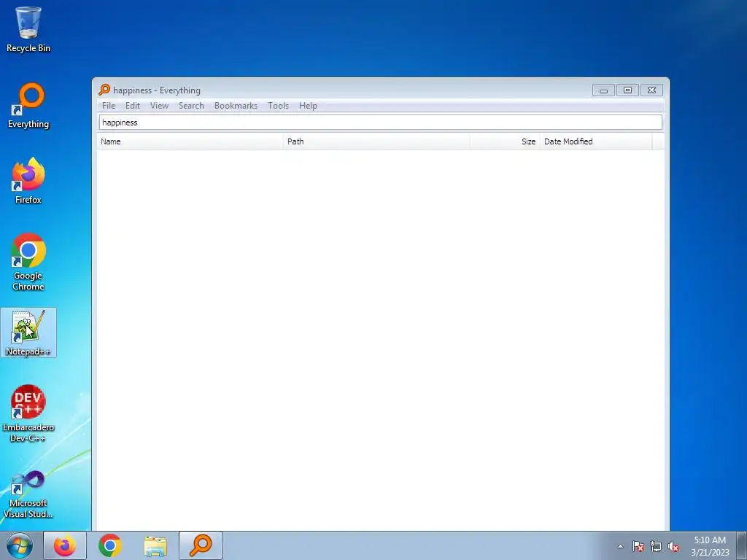Viewport: 747px width, 560px height.
Task: Open the taskbar clock showing 5:10 AM
Action: pos(710,546)
